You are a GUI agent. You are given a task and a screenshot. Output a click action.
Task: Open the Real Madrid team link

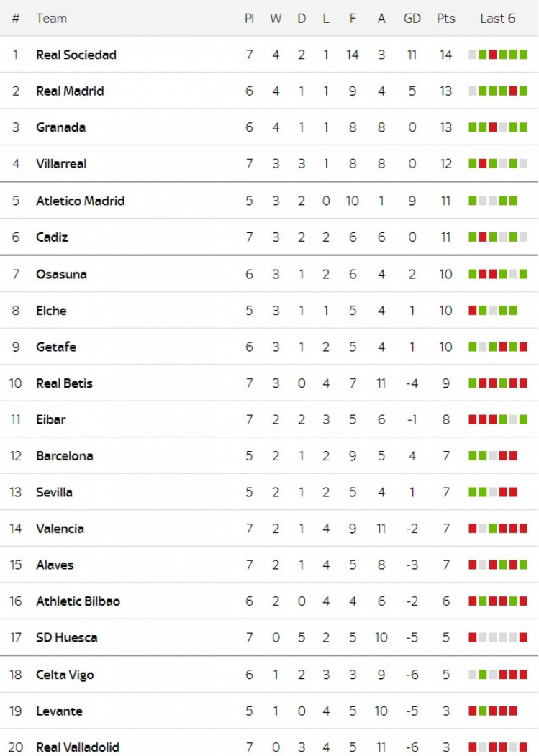point(70,91)
